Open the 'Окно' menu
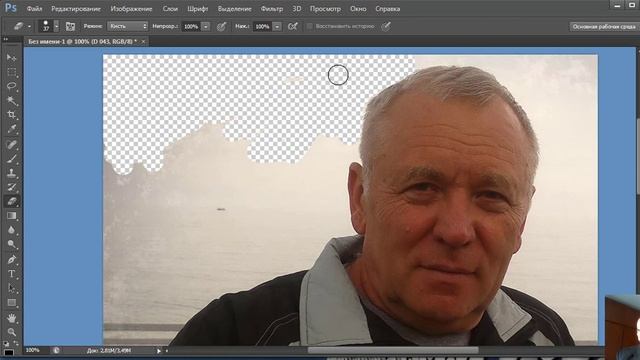 pos(358,9)
